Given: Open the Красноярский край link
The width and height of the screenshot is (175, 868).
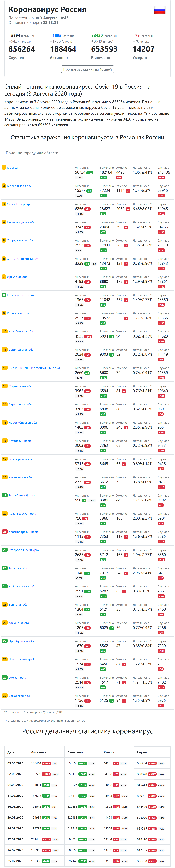Looking at the screenshot, I should 21,295.
